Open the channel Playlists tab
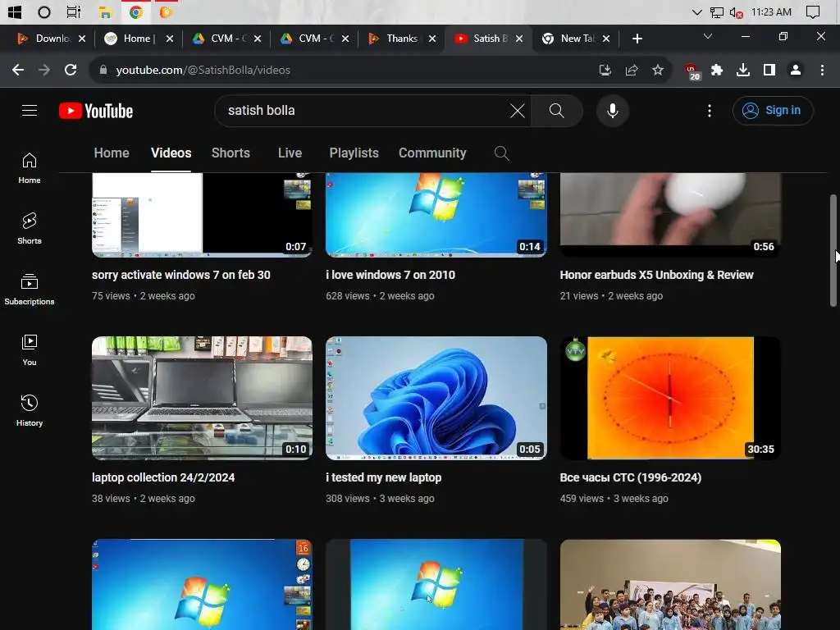840x630 pixels. (354, 153)
